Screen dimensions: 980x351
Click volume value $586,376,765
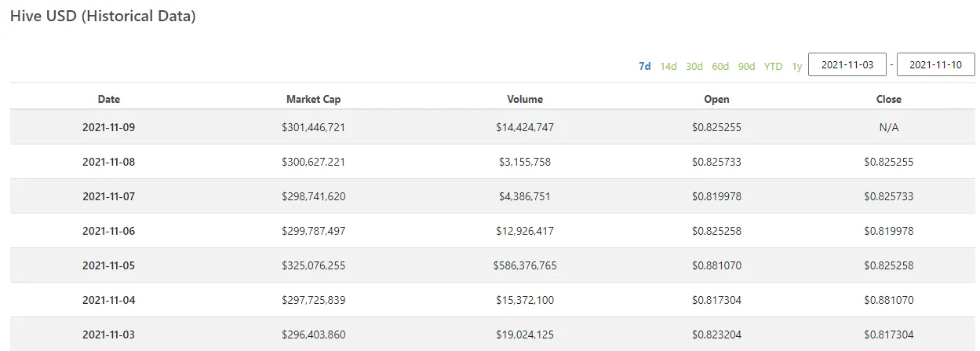click(525, 265)
